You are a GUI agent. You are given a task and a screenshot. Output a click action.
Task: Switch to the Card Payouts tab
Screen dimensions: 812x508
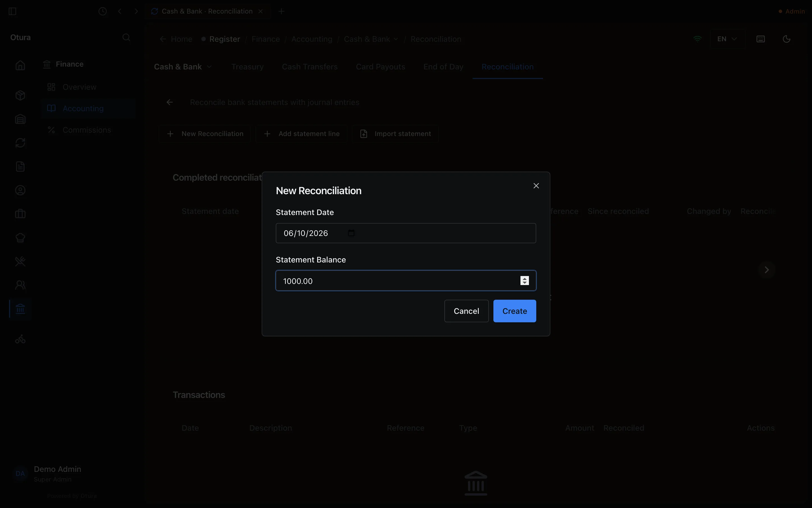381,67
